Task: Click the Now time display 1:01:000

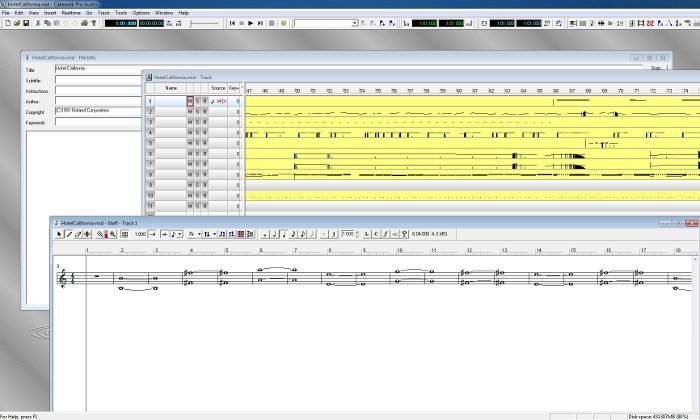Action: tap(121, 23)
